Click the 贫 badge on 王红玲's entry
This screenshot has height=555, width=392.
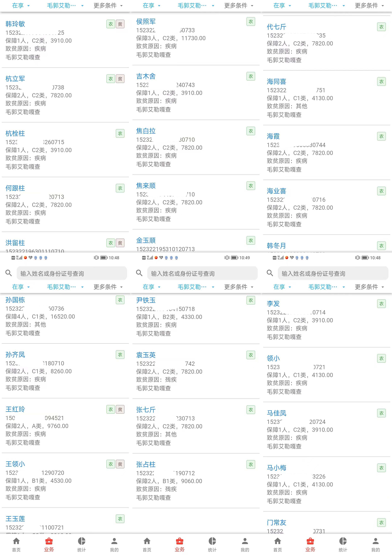(120, 409)
